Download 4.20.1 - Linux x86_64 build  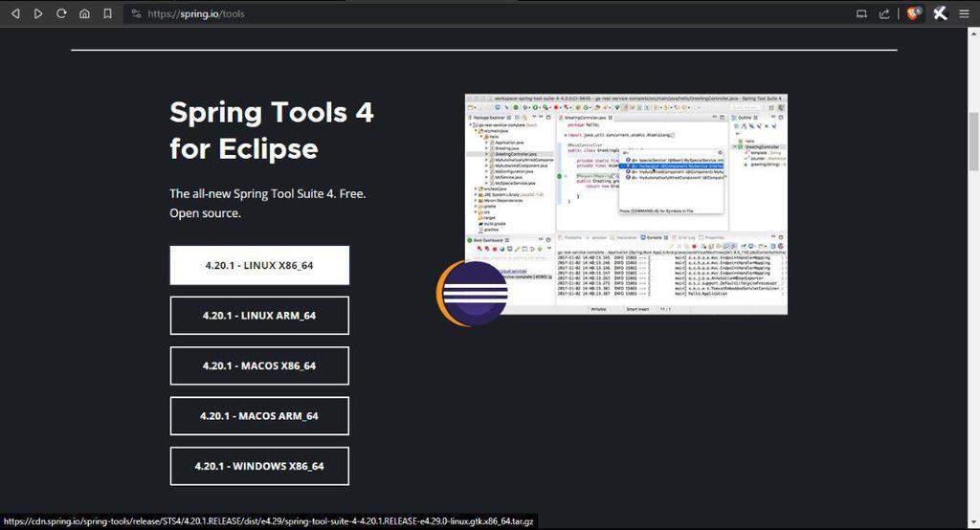click(x=259, y=266)
